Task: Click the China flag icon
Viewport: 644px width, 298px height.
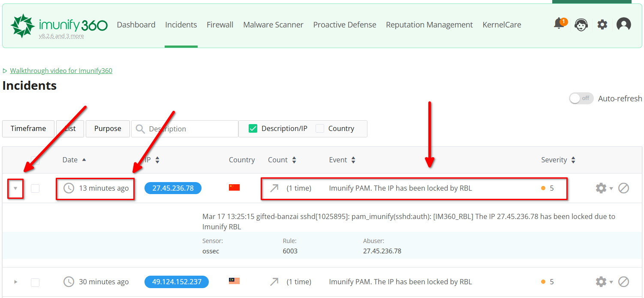Action: (x=234, y=188)
